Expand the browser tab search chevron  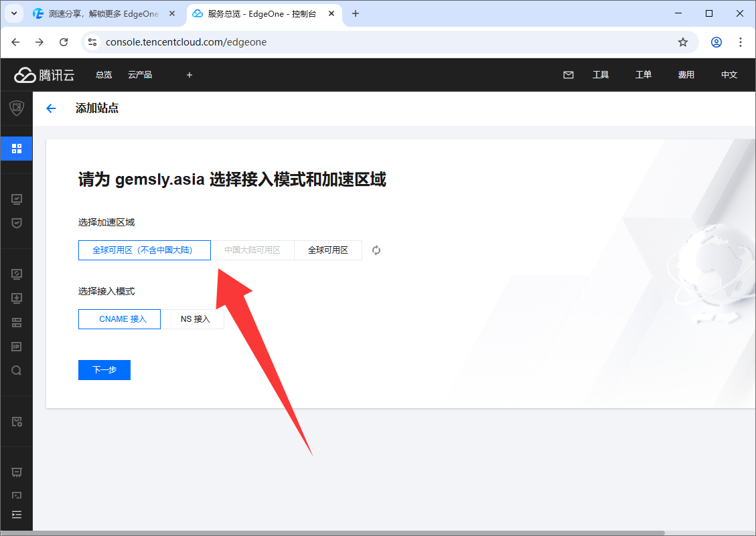(13, 13)
